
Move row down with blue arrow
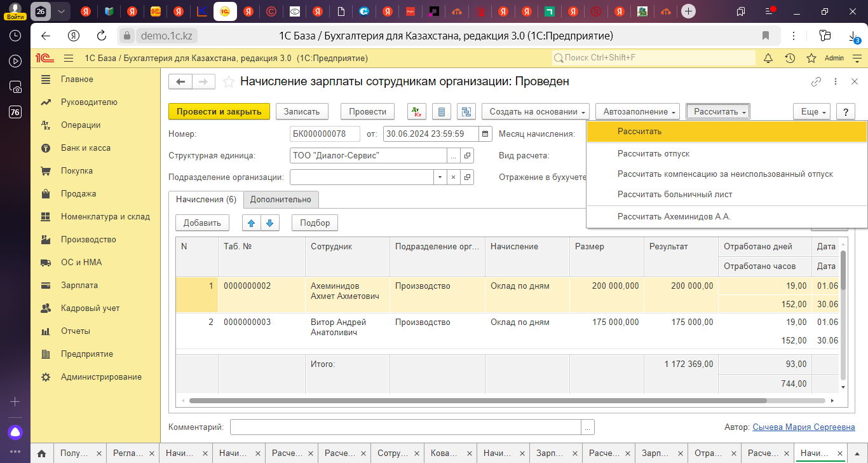coord(270,223)
